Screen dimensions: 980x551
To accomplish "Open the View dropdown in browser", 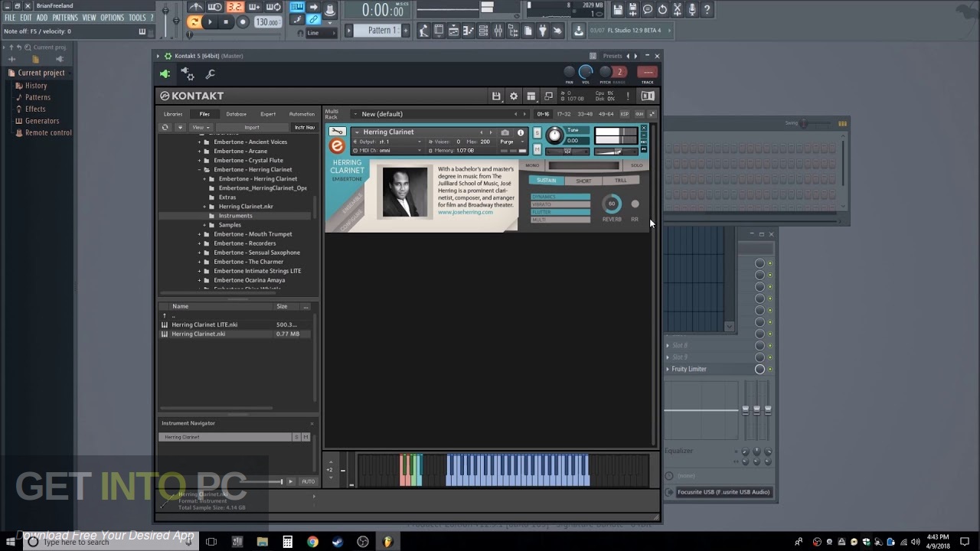I will pyautogui.click(x=201, y=127).
